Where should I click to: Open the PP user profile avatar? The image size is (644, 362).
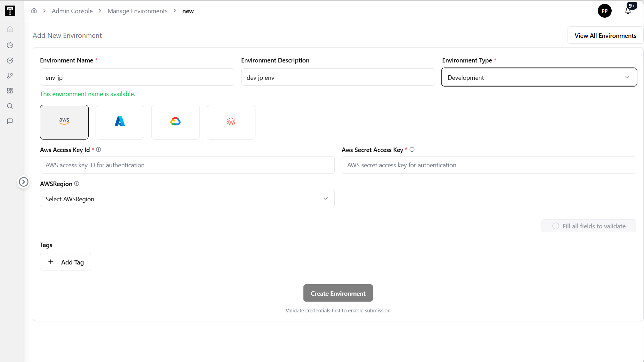pos(604,11)
